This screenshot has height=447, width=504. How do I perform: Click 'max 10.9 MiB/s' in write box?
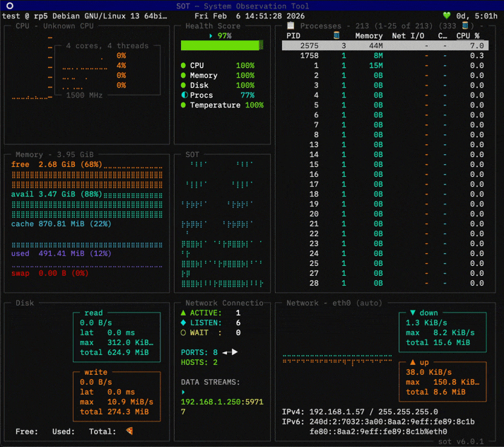117,402
